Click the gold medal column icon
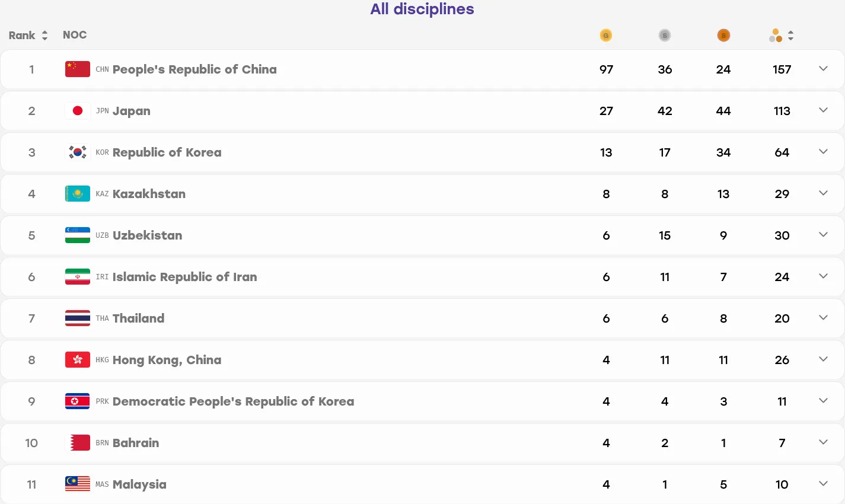 [x=605, y=36]
